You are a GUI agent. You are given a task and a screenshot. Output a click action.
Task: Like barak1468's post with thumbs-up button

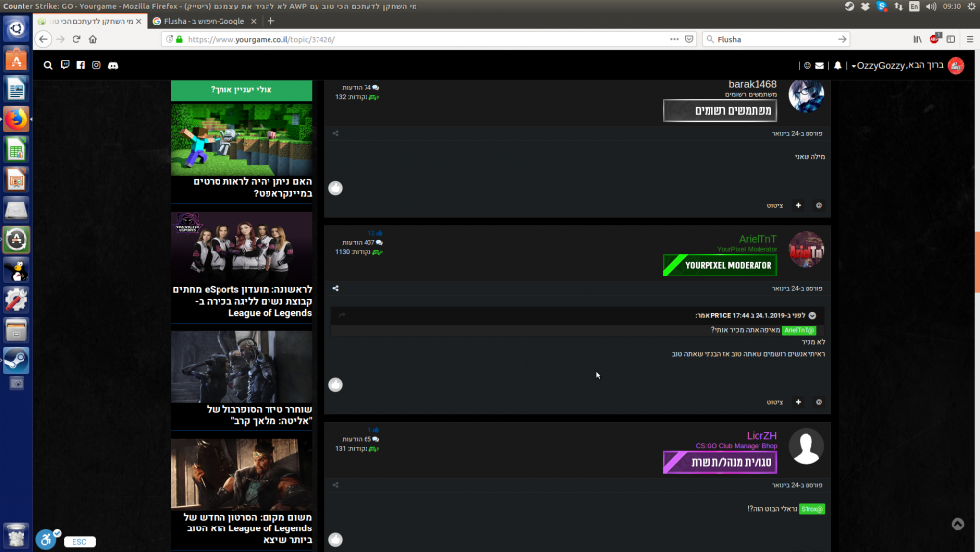point(335,188)
